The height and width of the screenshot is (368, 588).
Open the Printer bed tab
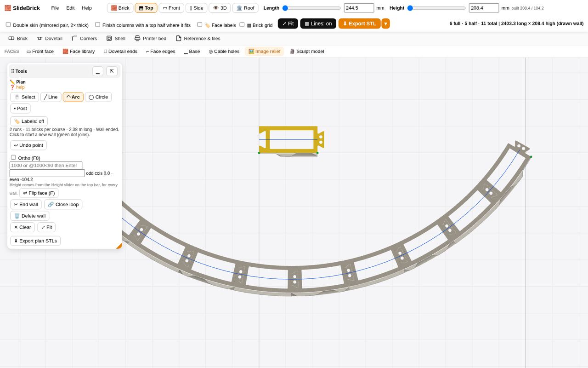click(x=151, y=39)
